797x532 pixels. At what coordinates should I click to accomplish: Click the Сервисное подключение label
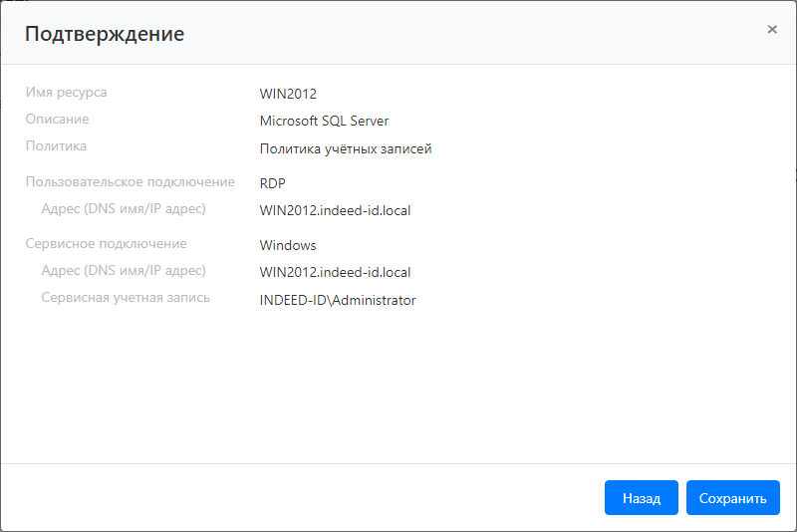(106, 244)
